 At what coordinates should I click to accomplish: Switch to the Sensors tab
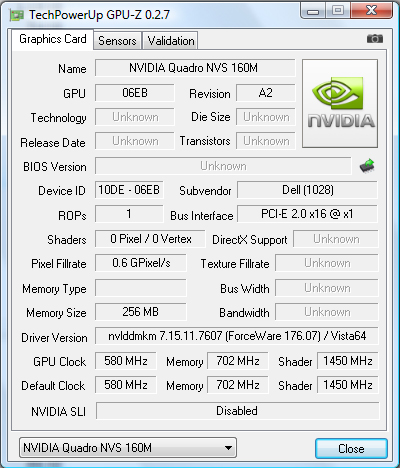click(x=117, y=41)
